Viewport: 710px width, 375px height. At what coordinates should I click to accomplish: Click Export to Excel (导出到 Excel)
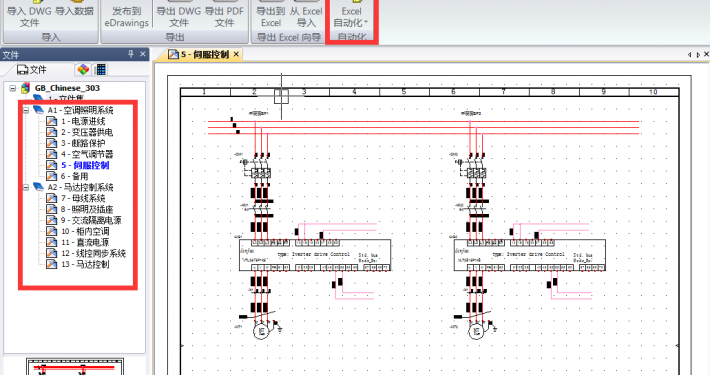271,16
